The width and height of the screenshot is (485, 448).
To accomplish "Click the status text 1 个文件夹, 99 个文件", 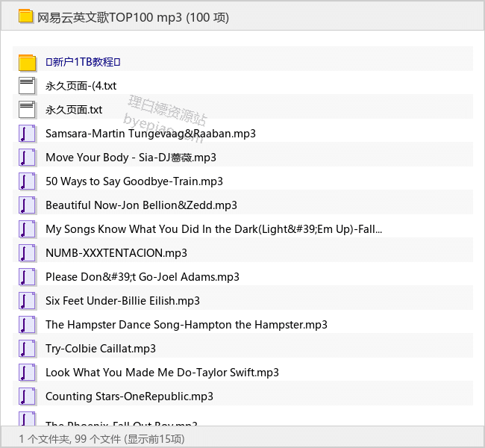I will point(70,439).
